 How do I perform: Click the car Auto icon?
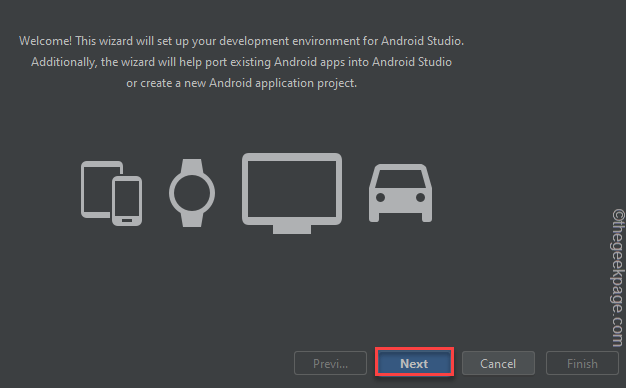400,193
